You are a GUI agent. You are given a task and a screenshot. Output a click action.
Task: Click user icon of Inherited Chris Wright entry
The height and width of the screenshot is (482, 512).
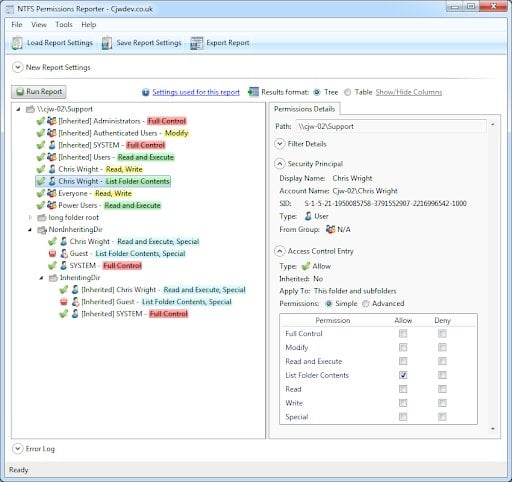point(75,290)
